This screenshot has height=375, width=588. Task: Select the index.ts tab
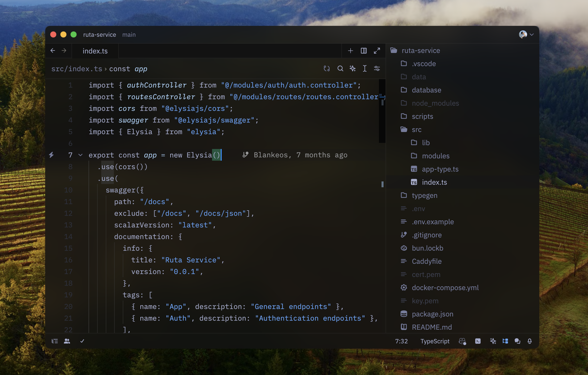(95, 51)
